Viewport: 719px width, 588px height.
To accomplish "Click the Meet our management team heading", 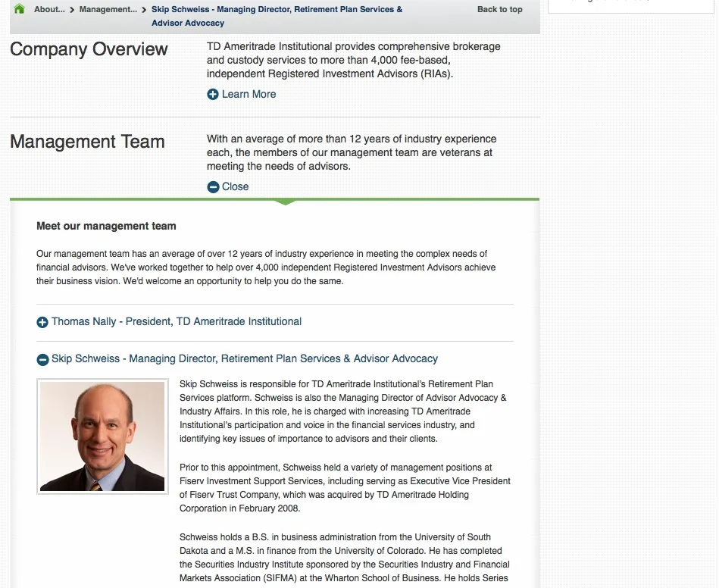I will [106, 226].
